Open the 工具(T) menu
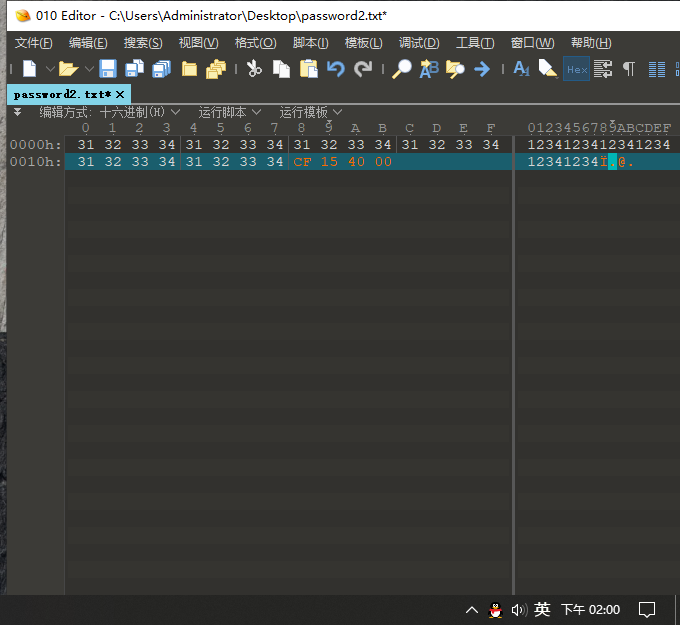The width and height of the screenshot is (680, 625). [475, 43]
